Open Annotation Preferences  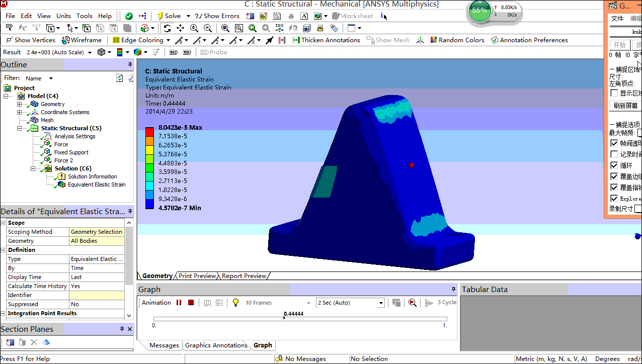pyautogui.click(x=529, y=40)
